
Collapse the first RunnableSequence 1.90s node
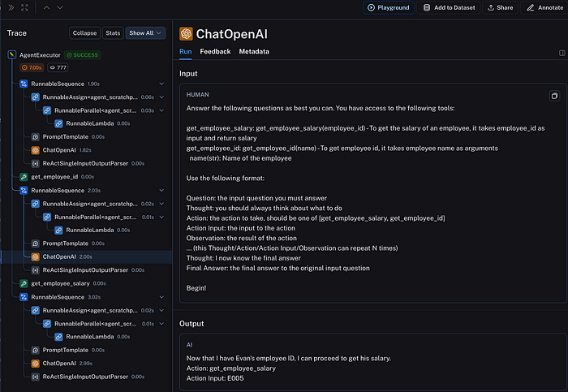(x=24, y=84)
